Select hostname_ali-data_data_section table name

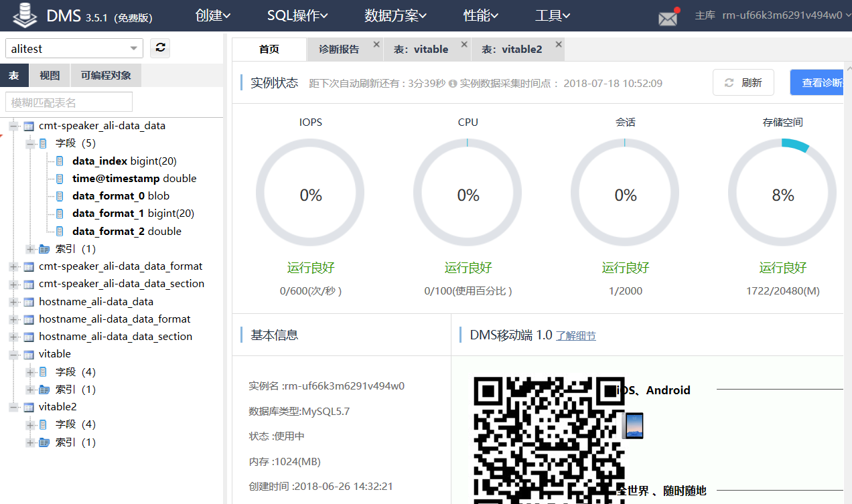point(115,337)
